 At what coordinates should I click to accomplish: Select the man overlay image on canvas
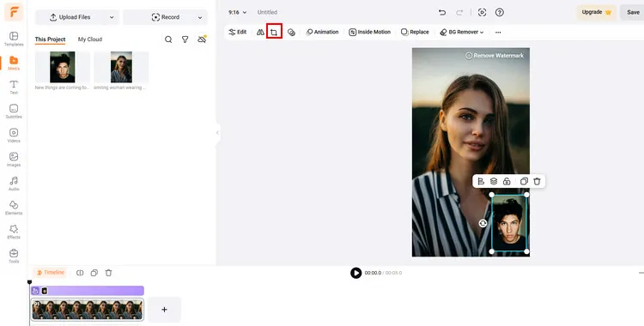point(509,223)
